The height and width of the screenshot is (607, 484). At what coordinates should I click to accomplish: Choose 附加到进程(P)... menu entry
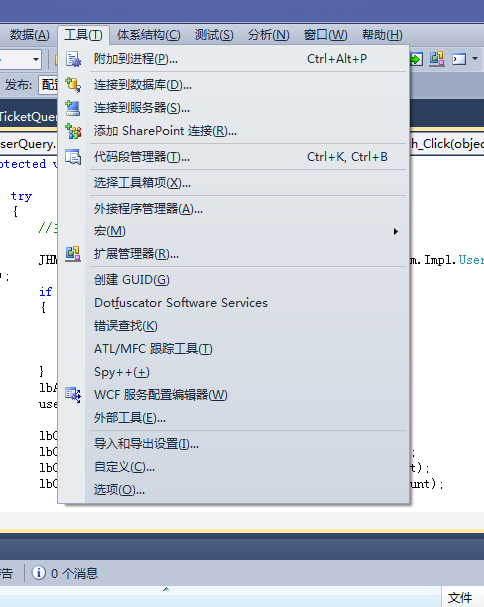pyautogui.click(x=233, y=59)
